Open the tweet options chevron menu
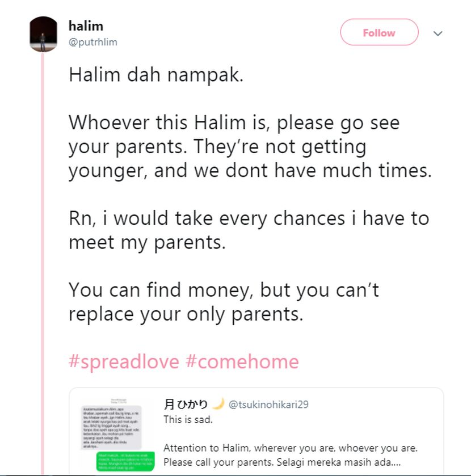471x476 pixels. click(438, 33)
